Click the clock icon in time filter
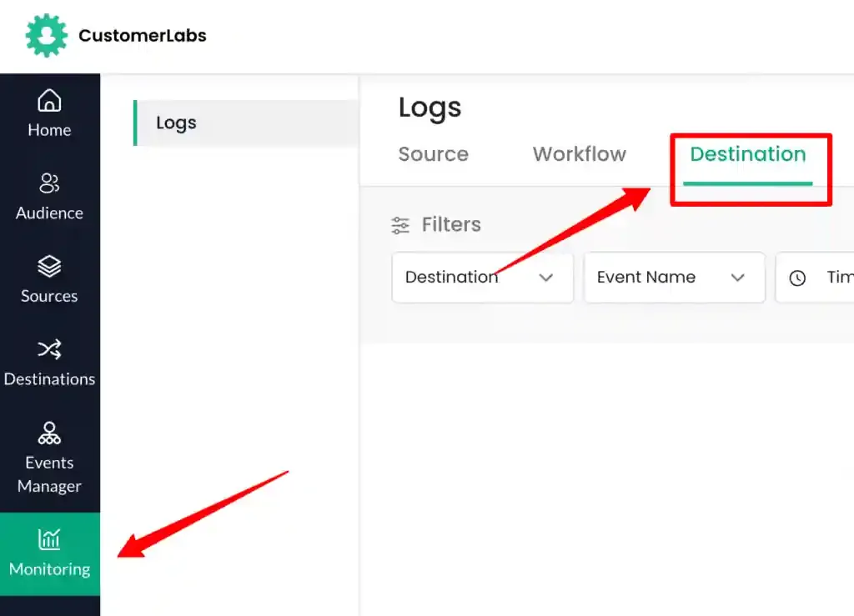This screenshot has height=616, width=854. [797, 278]
